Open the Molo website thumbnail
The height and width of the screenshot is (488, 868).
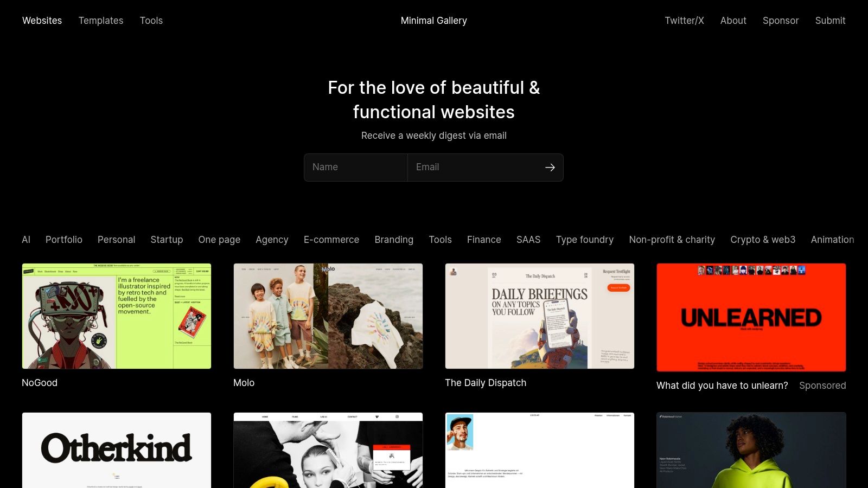point(328,316)
